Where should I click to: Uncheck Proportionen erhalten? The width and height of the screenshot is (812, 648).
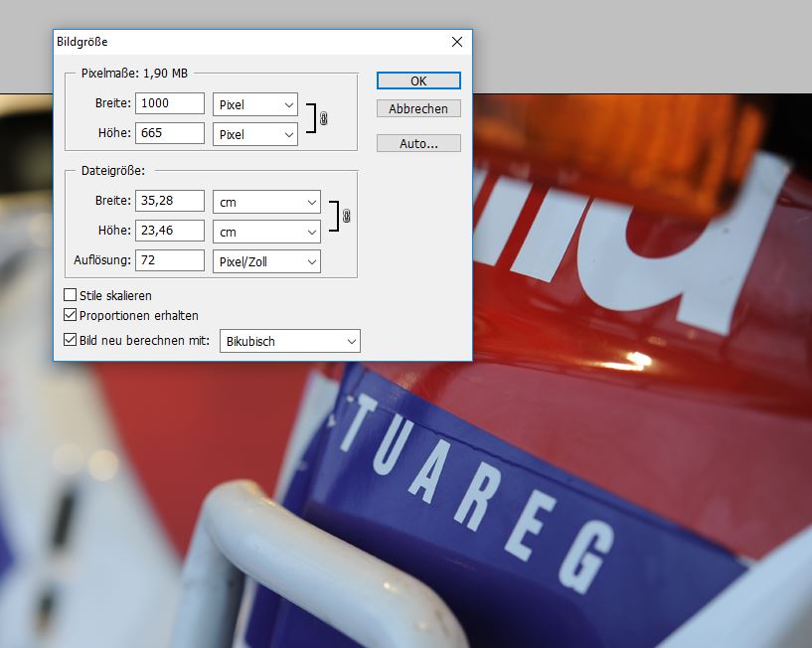point(71,315)
